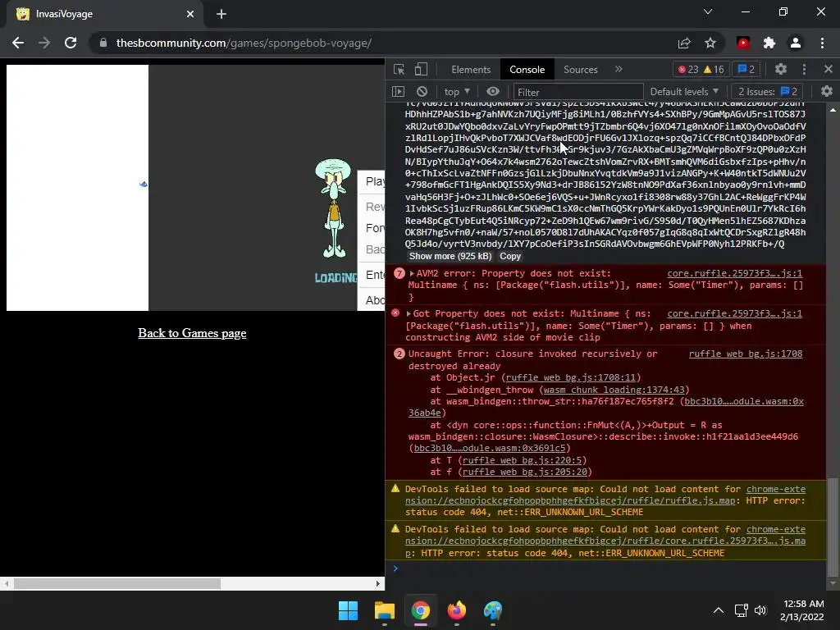This screenshot has width=840, height=630.
Task: Open the ruffle_web_bg.js:1708 source link
Action: (746, 354)
